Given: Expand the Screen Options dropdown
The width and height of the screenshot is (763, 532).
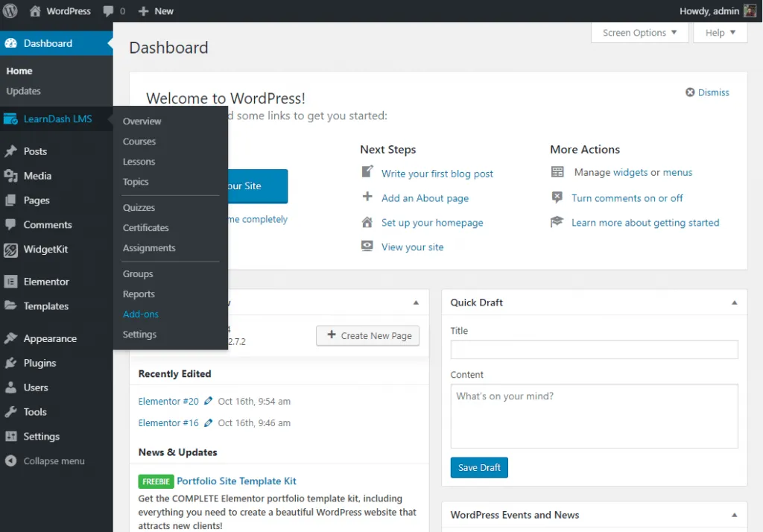Looking at the screenshot, I should [639, 33].
